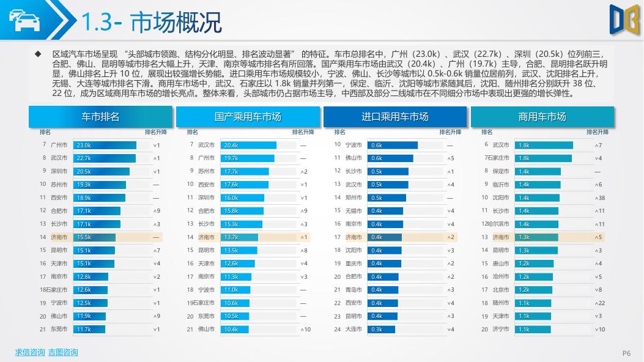Click the ∧9 rise arrow beside 合肥市
This screenshot has height=362, width=644.
156,210
